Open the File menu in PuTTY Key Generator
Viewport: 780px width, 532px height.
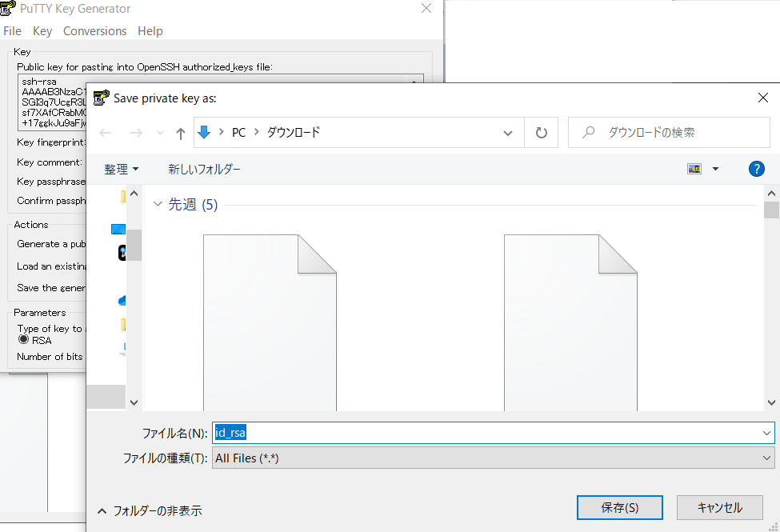click(12, 31)
